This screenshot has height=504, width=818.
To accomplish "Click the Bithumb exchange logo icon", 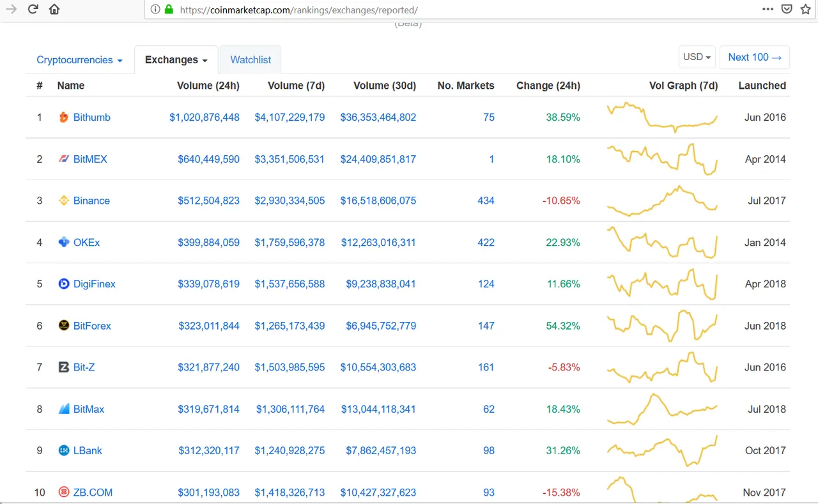I will [x=63, y=117].
